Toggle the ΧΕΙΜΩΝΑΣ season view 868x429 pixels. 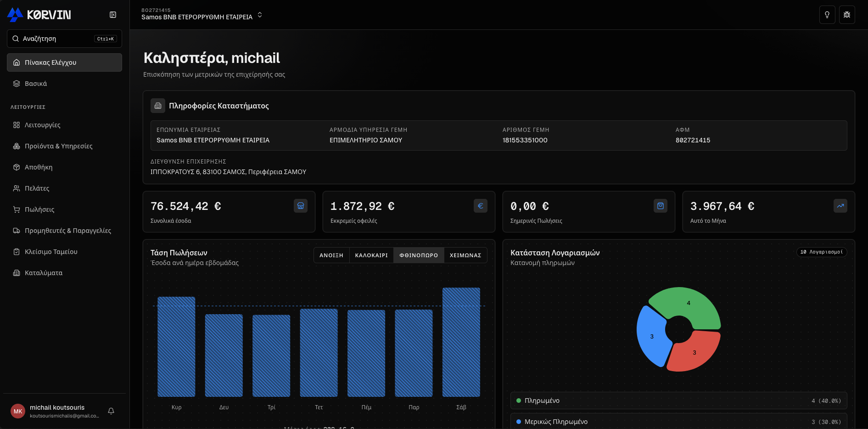465,255
